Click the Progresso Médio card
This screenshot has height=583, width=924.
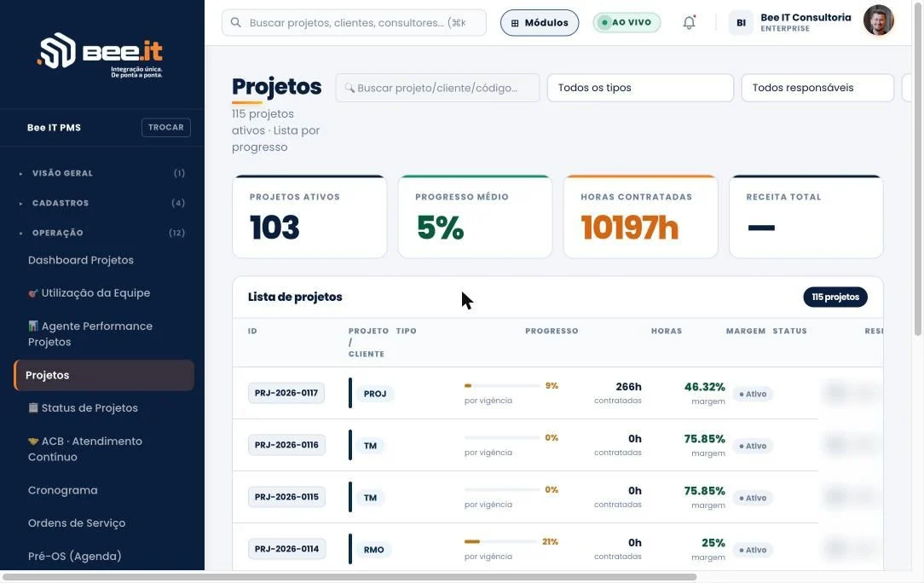click(x=475, y=216)
